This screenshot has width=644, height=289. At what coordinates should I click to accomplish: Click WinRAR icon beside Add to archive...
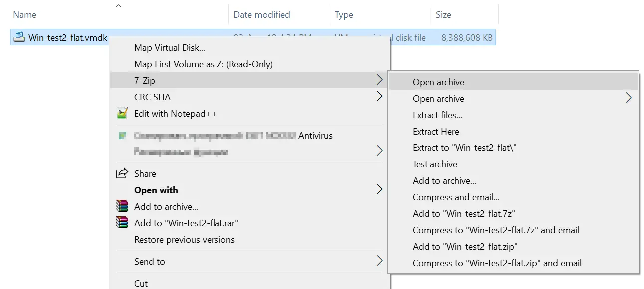[x=122, y=206]
